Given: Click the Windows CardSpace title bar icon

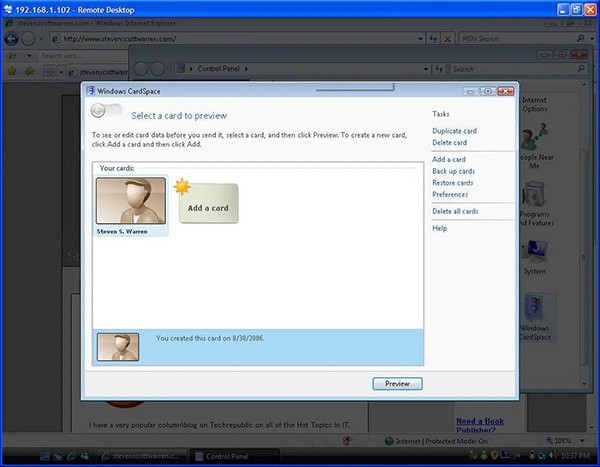Looking at the screenshot, I should [x=90, y=91].
